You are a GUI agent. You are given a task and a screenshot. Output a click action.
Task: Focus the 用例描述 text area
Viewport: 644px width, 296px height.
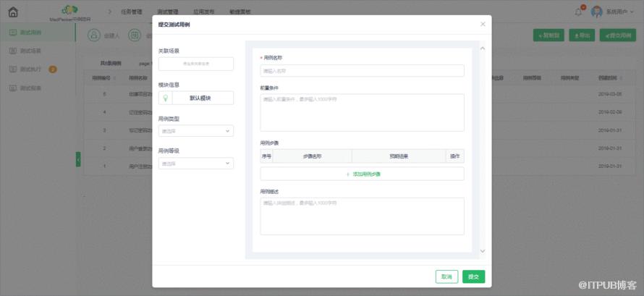pyautogui.click(x=362, y=216)
